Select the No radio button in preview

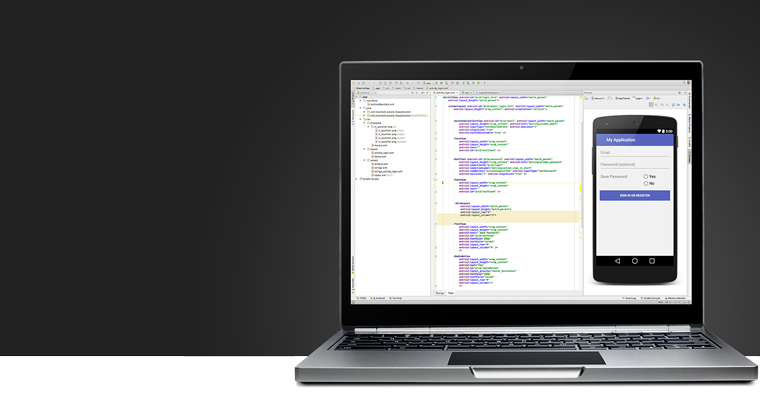(x=646, y=183)
